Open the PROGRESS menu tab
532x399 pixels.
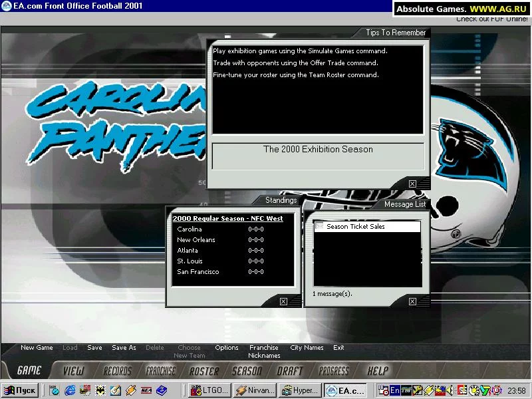[x=334, y=371]
